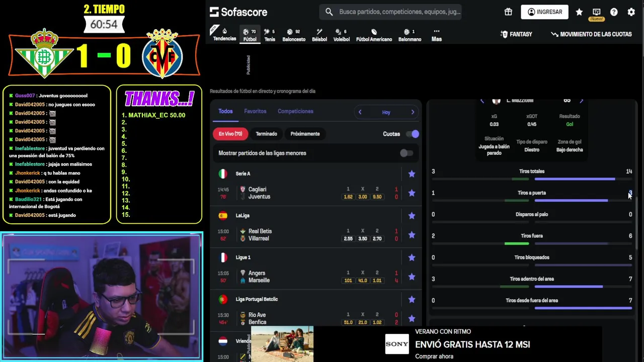Select the Terminado filter
644x362 pixels.
(x=266, y=134)
